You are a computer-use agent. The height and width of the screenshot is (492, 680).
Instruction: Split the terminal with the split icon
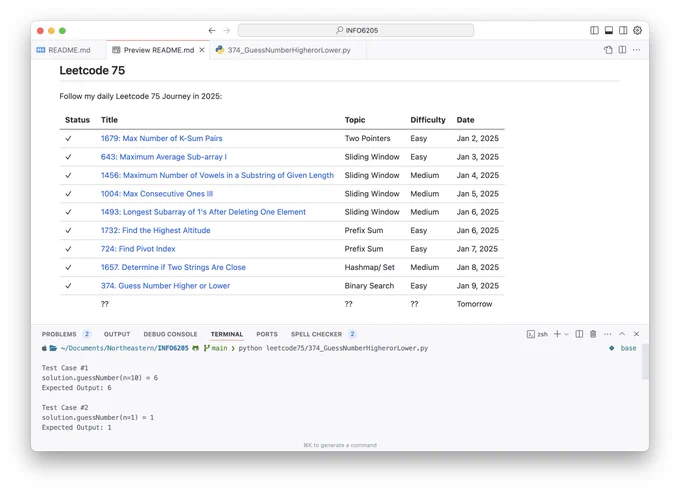[x=579, y=334]
